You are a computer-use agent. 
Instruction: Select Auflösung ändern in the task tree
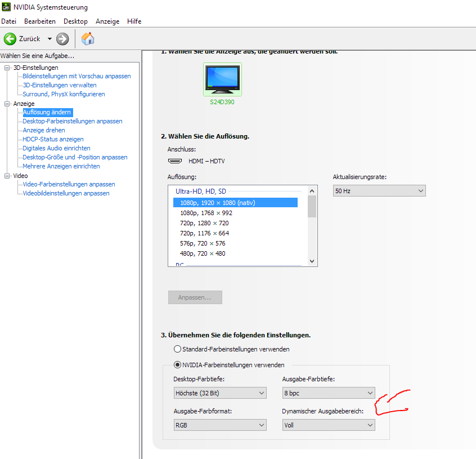click(47, 112)
